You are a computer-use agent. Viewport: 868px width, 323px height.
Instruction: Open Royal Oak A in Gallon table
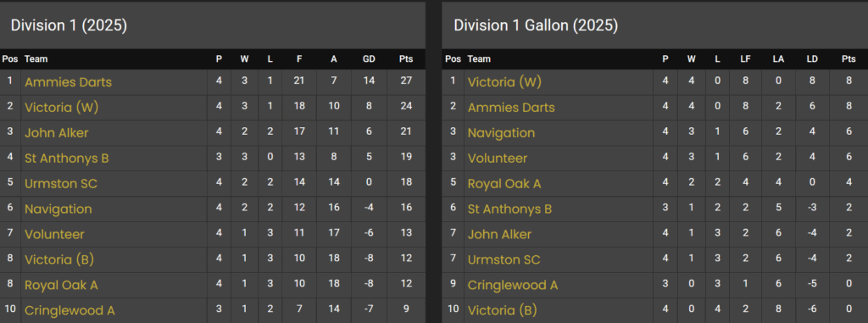pyautogui.click(x=504, y=184)
